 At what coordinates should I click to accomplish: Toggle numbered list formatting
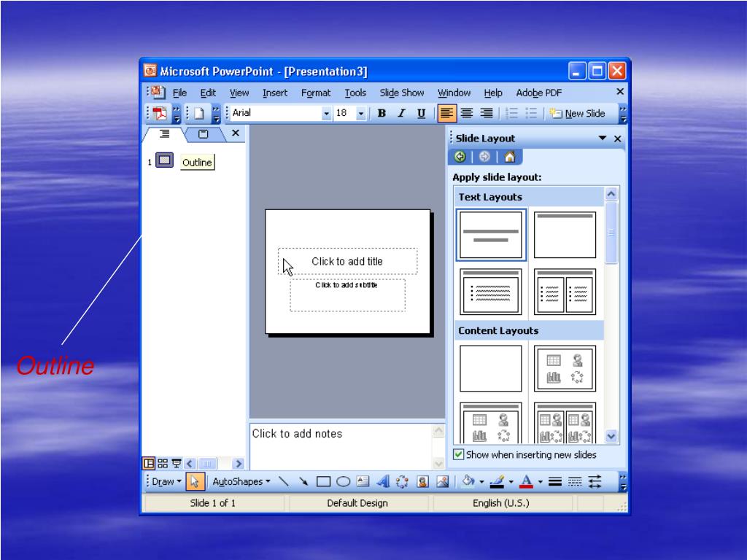click(x=511, y=113)
